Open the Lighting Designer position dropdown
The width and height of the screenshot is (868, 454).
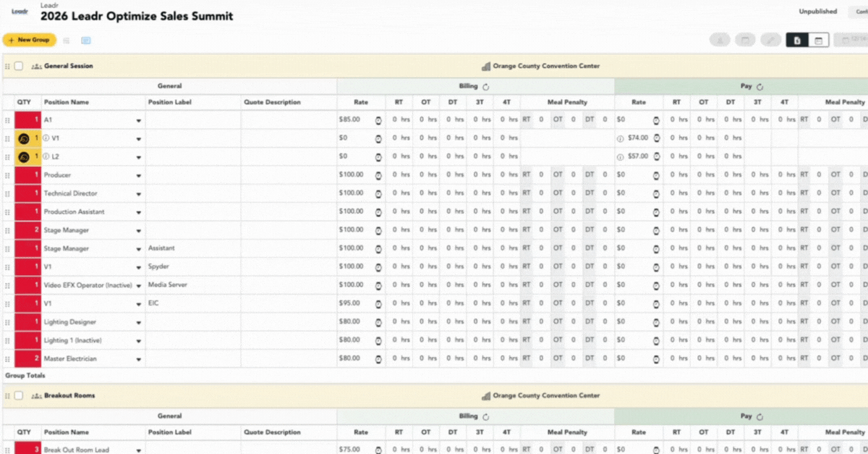(139, 322)
